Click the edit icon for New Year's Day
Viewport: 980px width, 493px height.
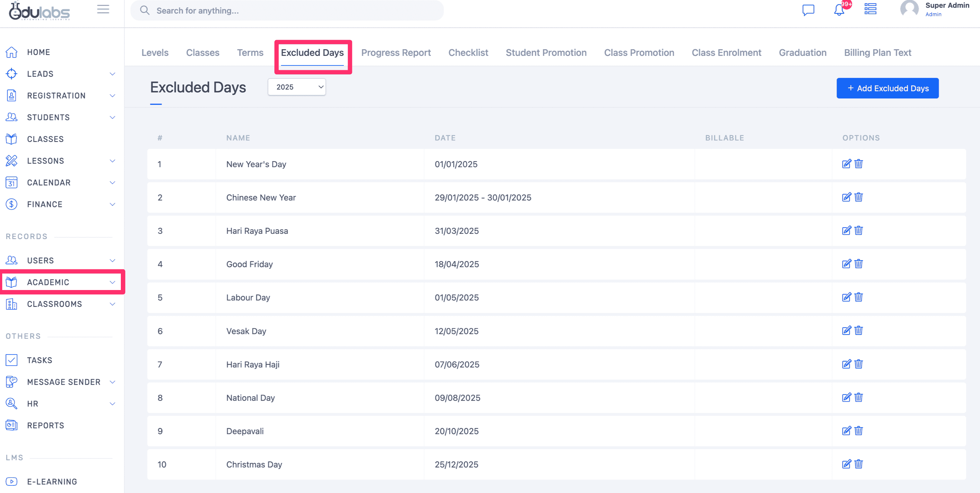pos(846,164)
